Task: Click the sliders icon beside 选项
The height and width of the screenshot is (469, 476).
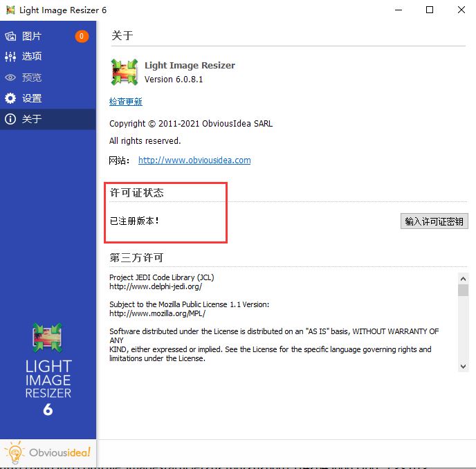Action: (x=10, y=57)
